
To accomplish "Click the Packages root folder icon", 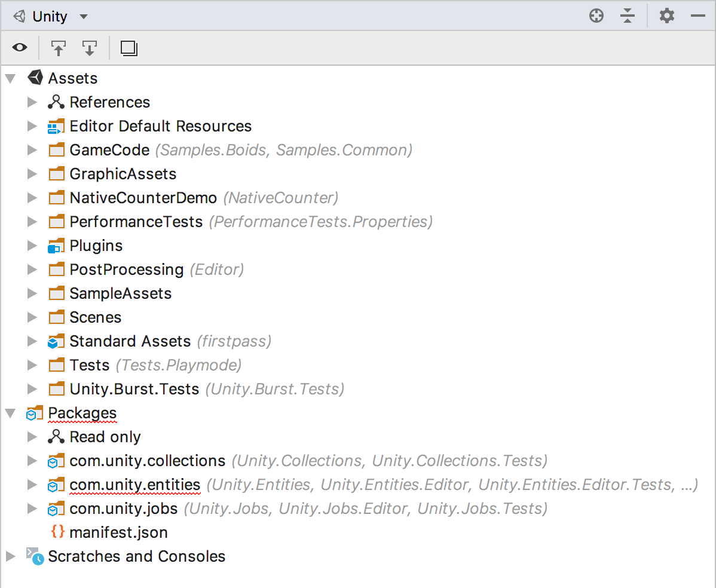I will click(35, 413).
